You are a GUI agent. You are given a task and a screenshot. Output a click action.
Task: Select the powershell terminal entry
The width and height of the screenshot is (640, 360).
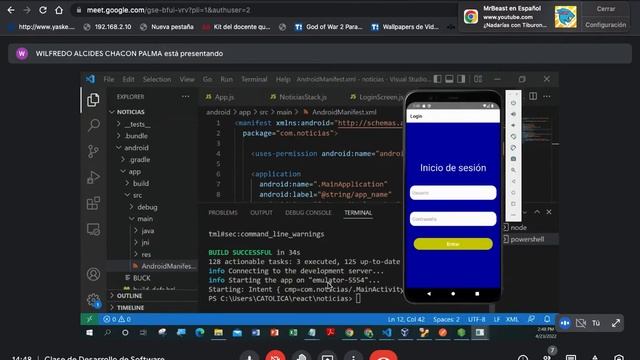(x=527, y=239)
